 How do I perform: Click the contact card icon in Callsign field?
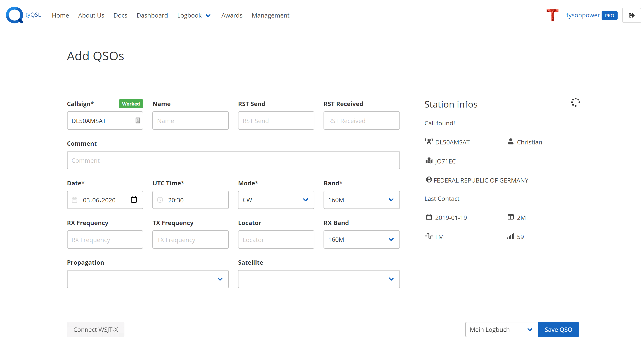point(138,121)
